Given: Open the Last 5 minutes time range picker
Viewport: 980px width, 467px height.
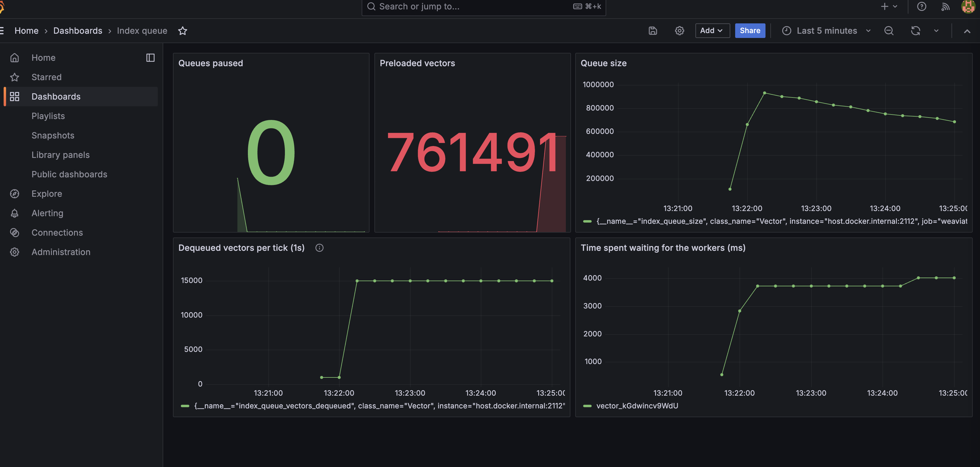Looking at the screenshot, I should click(826, 31).
